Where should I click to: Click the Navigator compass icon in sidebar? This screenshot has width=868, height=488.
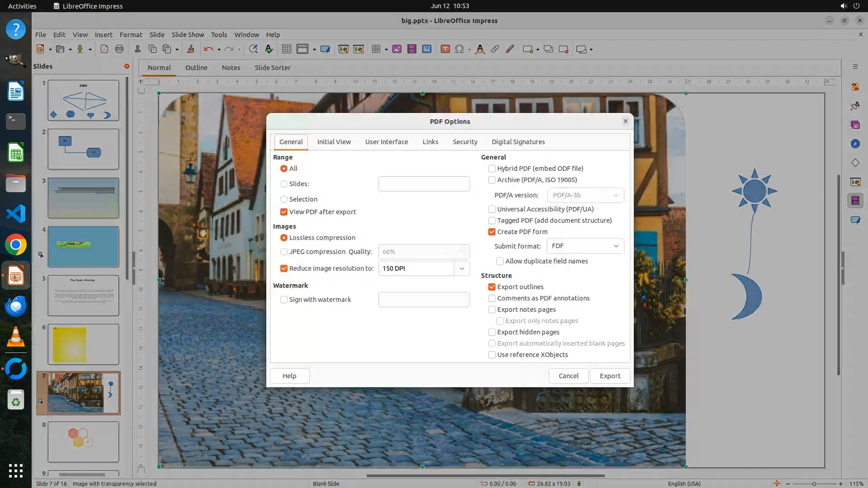pyautogui.click(x=855, y=144)
